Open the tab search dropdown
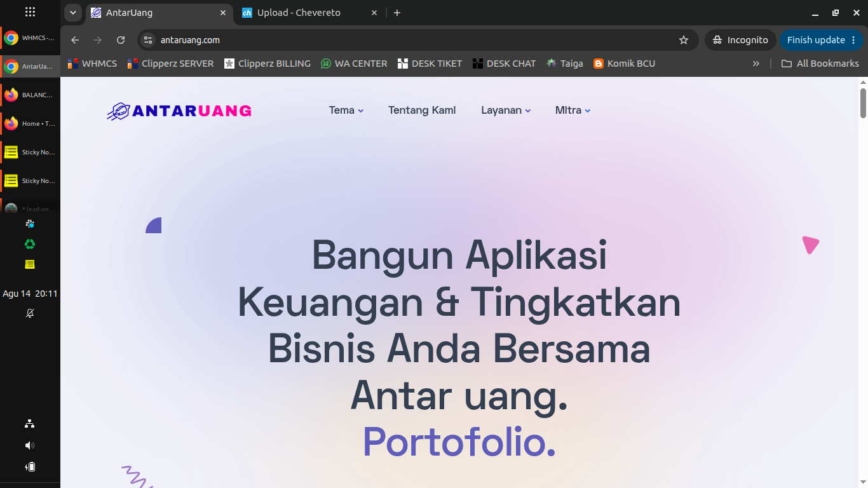The image size is (868, 488). [x=73, y=13]
